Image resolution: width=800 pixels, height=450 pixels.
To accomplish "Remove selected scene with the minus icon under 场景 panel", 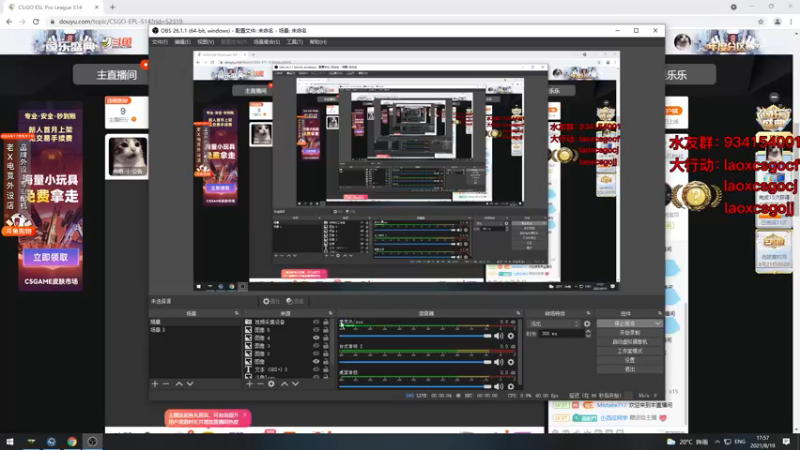I will click(x=166, y=384).
